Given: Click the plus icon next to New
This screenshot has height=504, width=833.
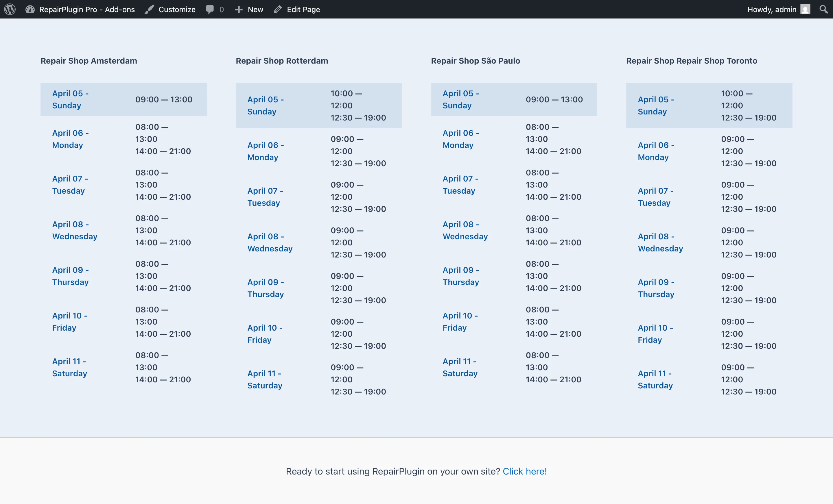Looking at the screenshot, I should click(239, 9).
